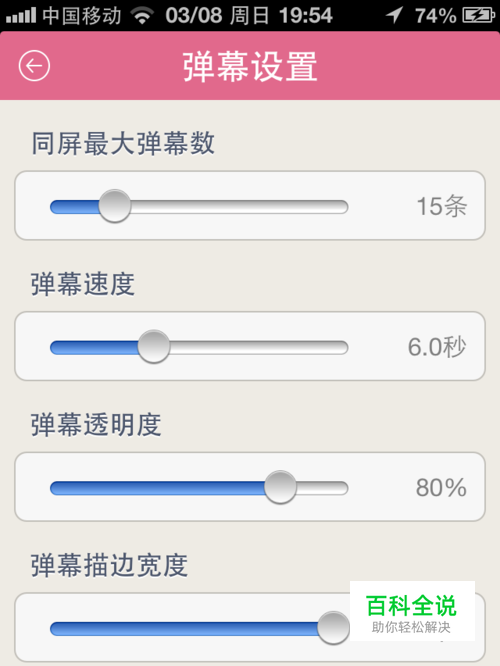
Task: Tap the 6.0秒 speed value label
Action: 437,347
